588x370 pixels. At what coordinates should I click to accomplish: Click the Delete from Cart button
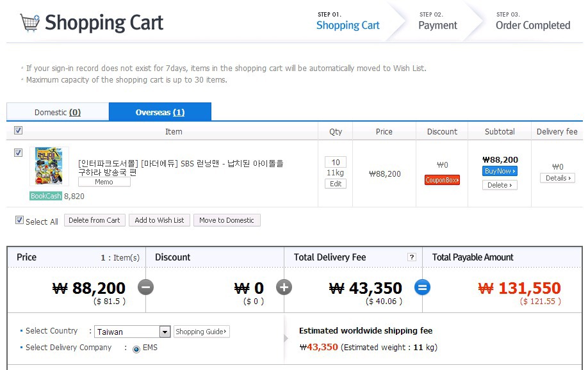[x=94, y=220]
